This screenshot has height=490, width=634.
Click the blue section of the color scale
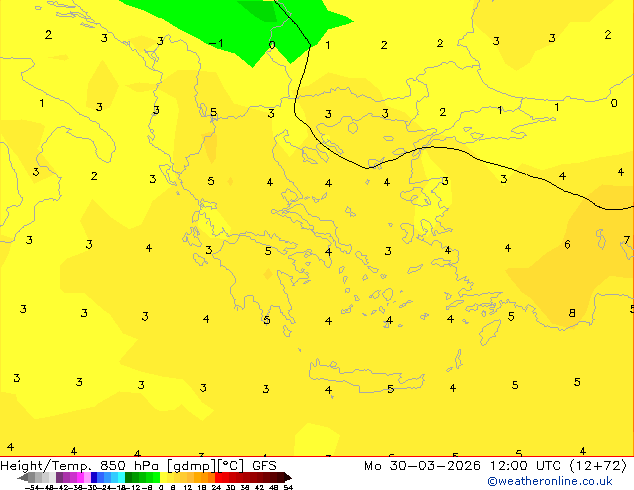[108, 478]
